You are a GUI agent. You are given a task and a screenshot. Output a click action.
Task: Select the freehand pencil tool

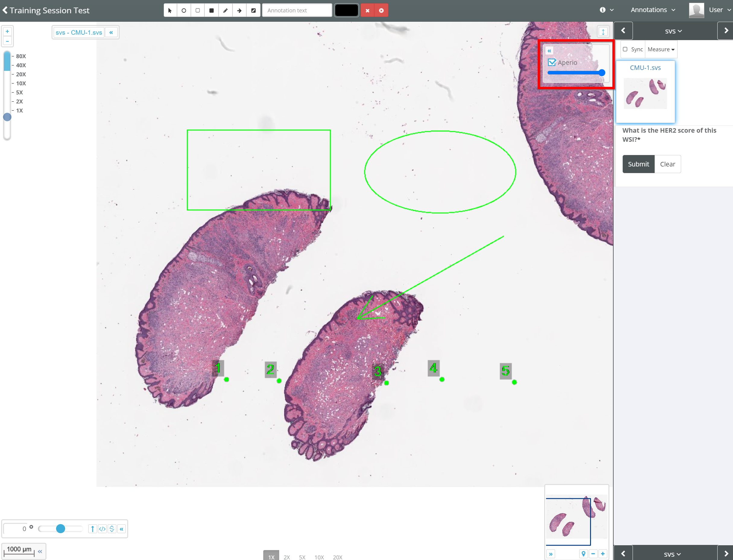coord(225,10)
